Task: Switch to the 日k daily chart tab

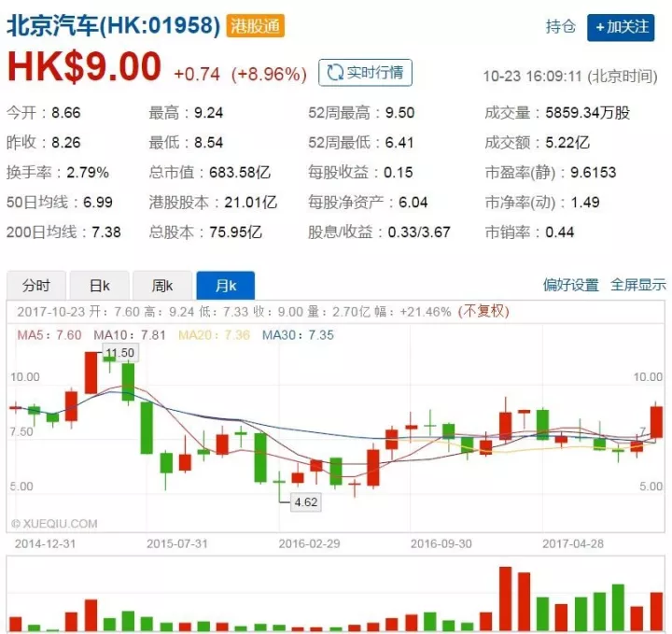Action: 100,286
